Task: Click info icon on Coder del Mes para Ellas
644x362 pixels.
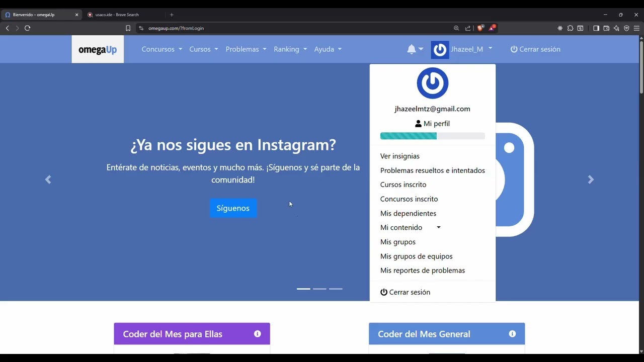Action: [x=258, y=334]
